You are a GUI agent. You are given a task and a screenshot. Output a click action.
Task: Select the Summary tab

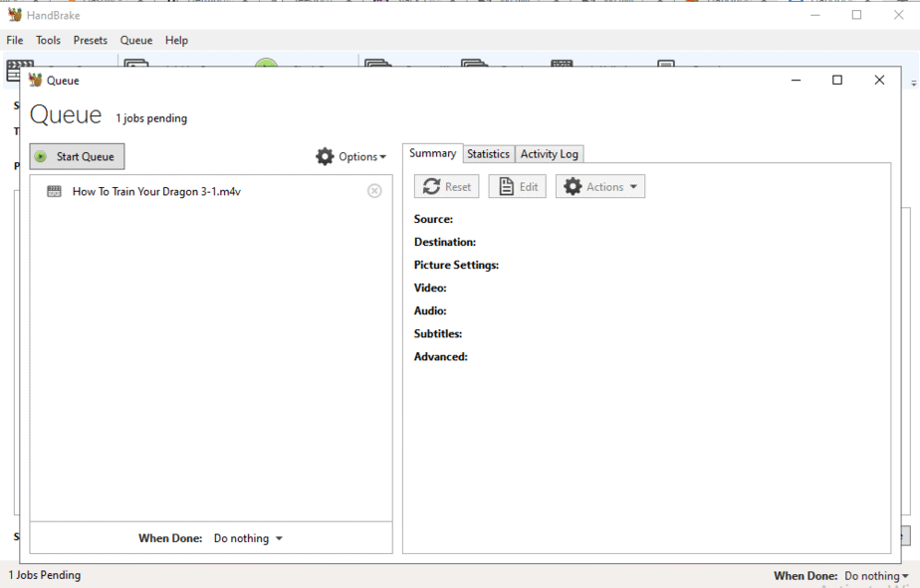[432, 153]
